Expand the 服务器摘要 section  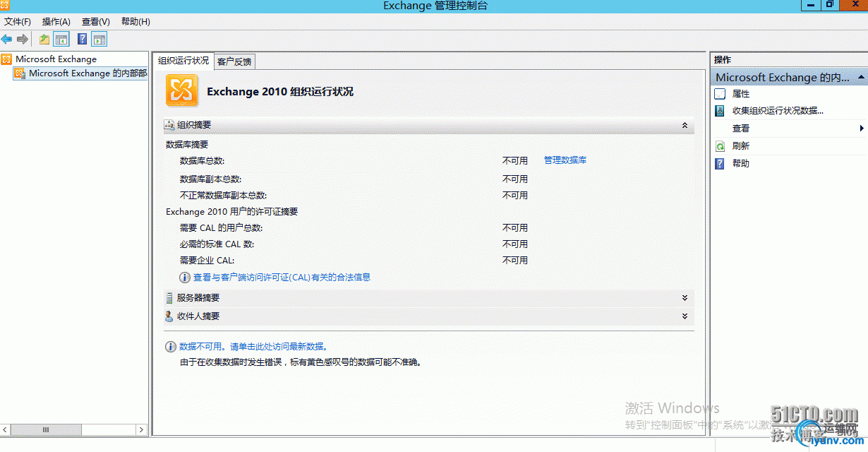pos(684,297)
